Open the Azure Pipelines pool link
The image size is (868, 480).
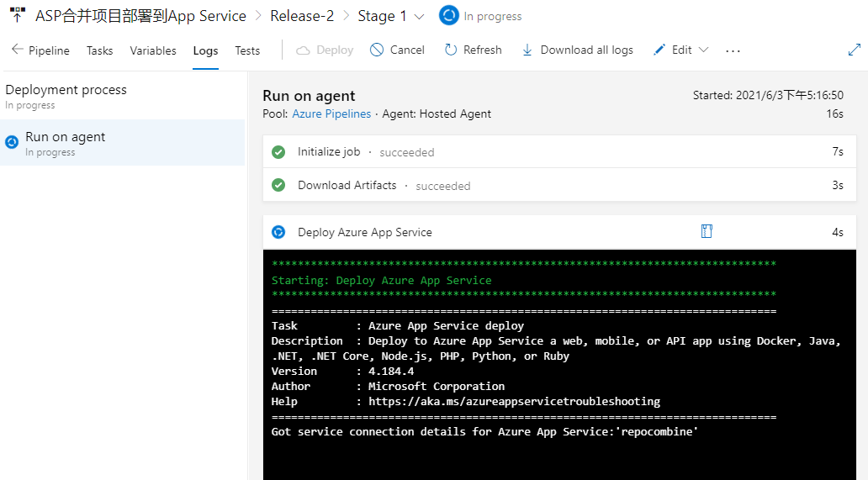coord(331,114)
